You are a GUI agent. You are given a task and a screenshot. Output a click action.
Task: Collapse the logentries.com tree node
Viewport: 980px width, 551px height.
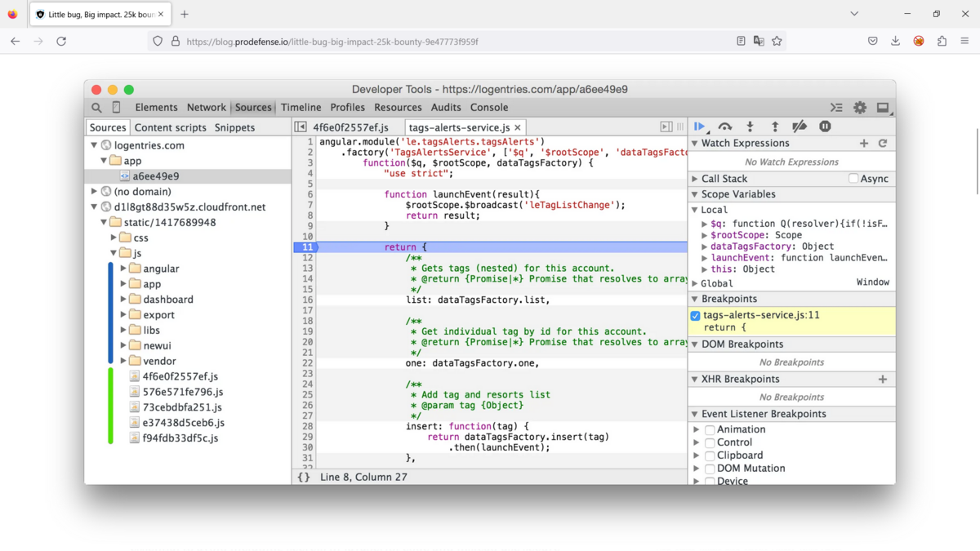(x=94, y=145)
